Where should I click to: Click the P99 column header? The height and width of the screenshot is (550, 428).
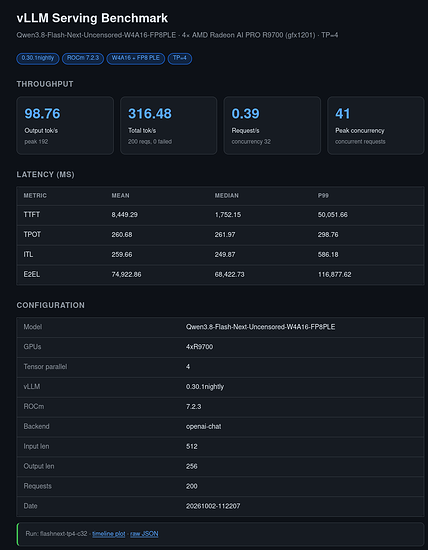(x=323, y=196)
